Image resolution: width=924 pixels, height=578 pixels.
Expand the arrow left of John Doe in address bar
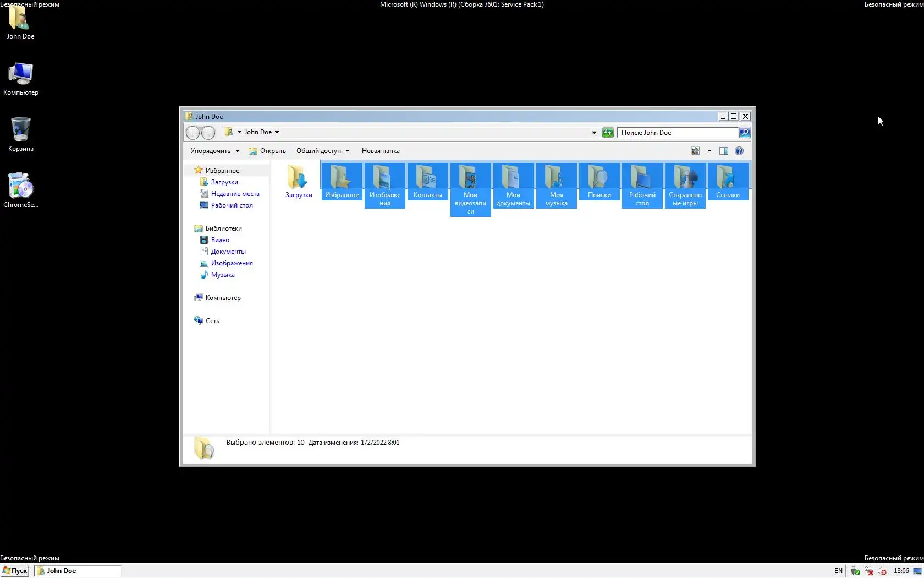(239, 132)
